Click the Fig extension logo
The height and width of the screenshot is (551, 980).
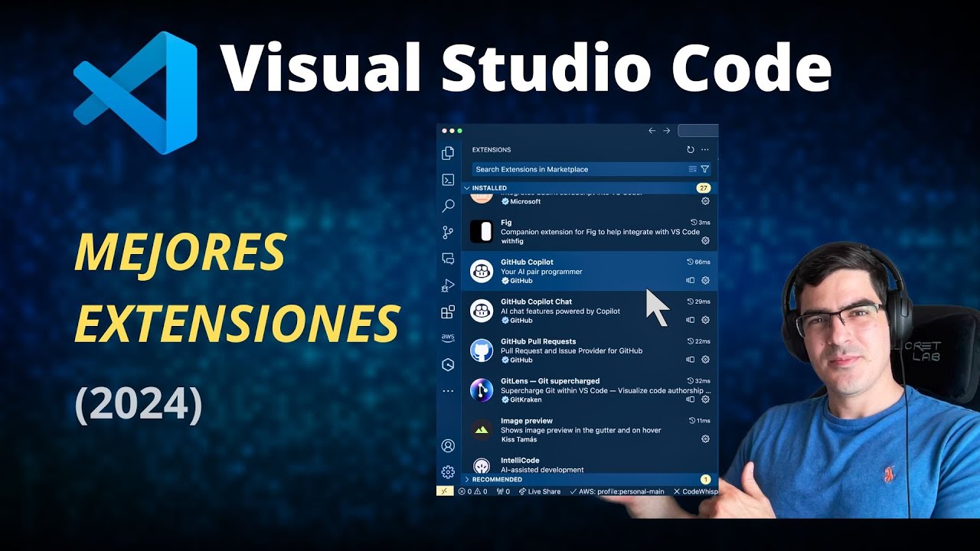(x=482, y=231)
